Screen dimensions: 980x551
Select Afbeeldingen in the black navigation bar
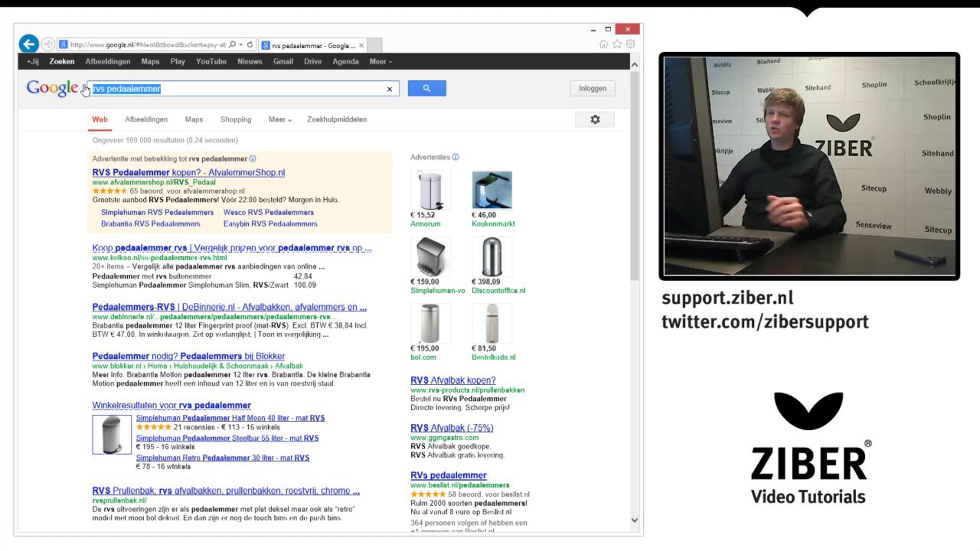108,62
